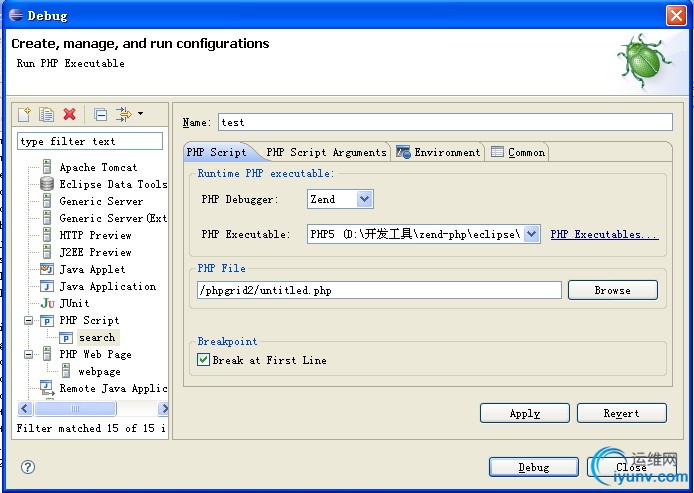Click the tree scrollbar left arrow
The height and width of the screenshot is (493, 694).
[25, 408]
